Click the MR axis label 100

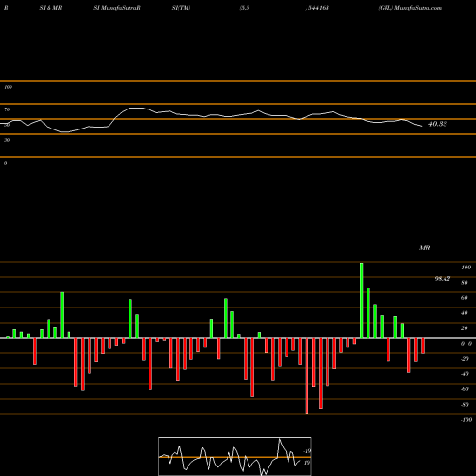[x=466, y=268]
